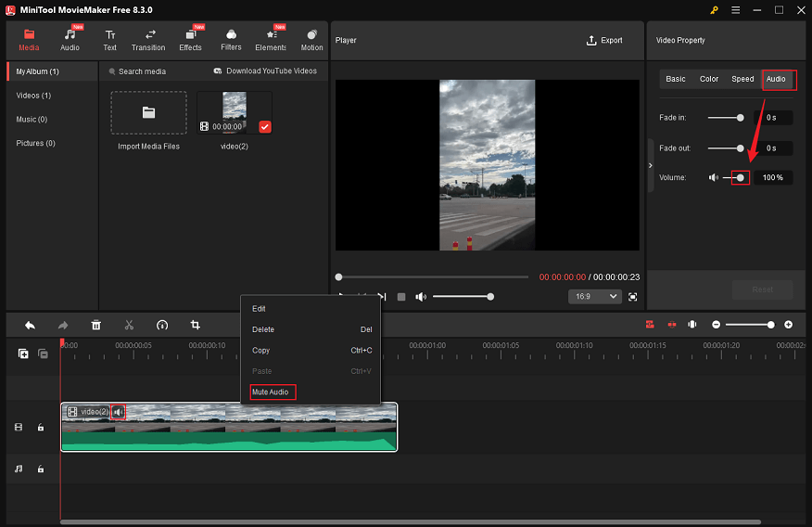This screenshot has width=812, height=527.
Task: Open the hamburger main menu
Action: (735, 10)
